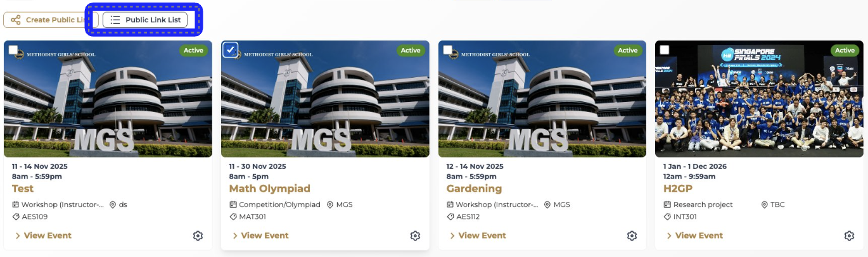This screenshot has width=868, height=257.
Task: Click View Event link for Math Olympiad
Action: [x=264, y=236]
